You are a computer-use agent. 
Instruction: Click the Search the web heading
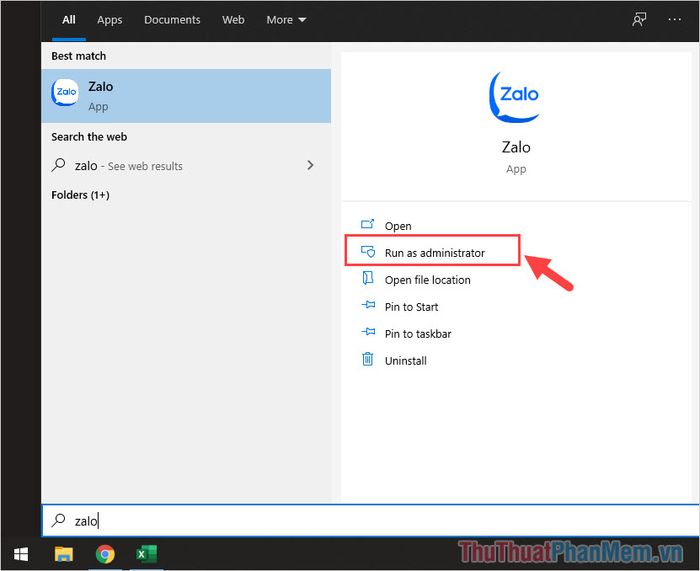[x=89, y=137]
